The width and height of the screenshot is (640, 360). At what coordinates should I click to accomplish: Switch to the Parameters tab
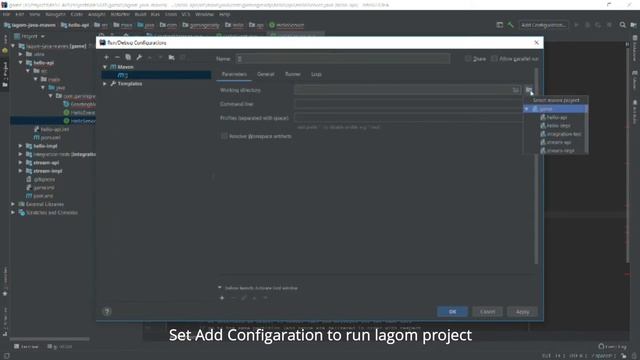(x=234, y=74)
